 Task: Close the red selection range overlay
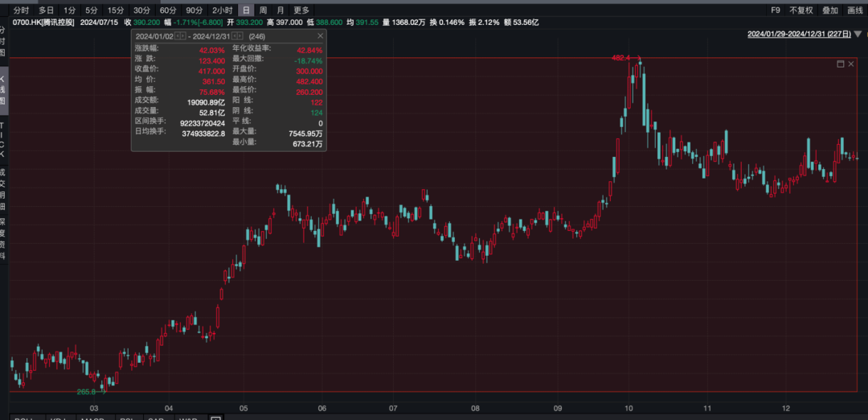click(851, 64)
